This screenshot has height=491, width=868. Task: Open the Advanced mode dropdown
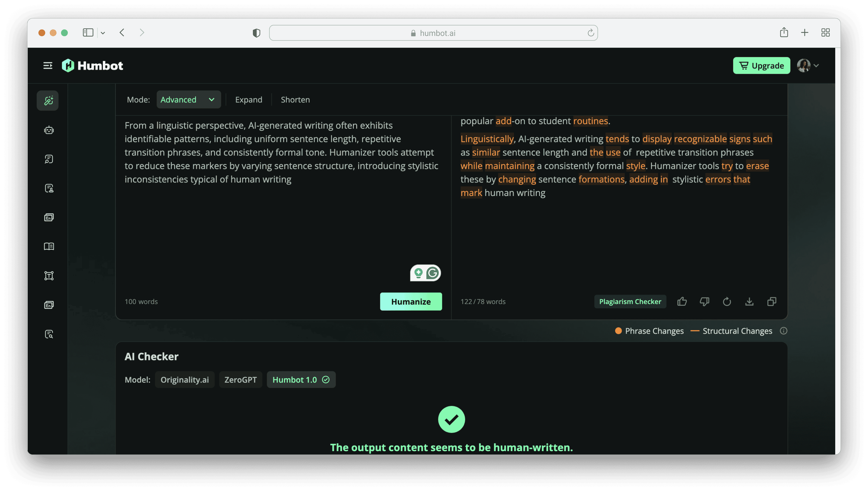click(x=188, y=100)
